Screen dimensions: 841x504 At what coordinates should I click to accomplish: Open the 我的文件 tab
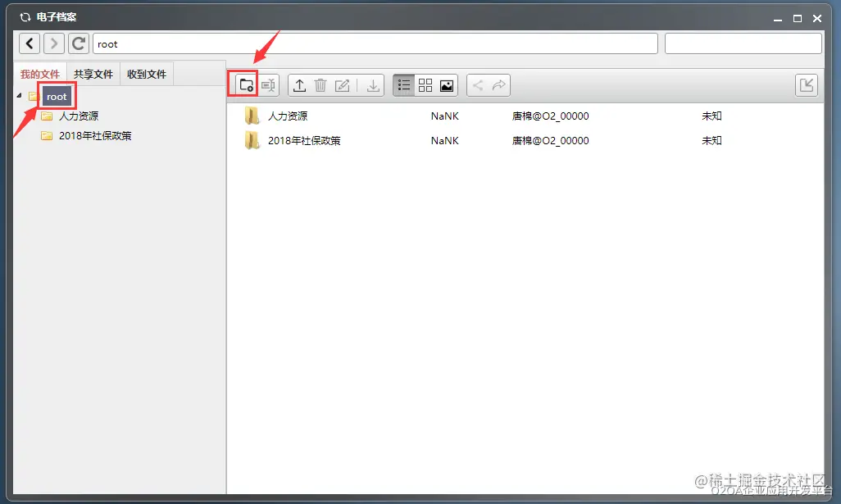pos(40,74)
